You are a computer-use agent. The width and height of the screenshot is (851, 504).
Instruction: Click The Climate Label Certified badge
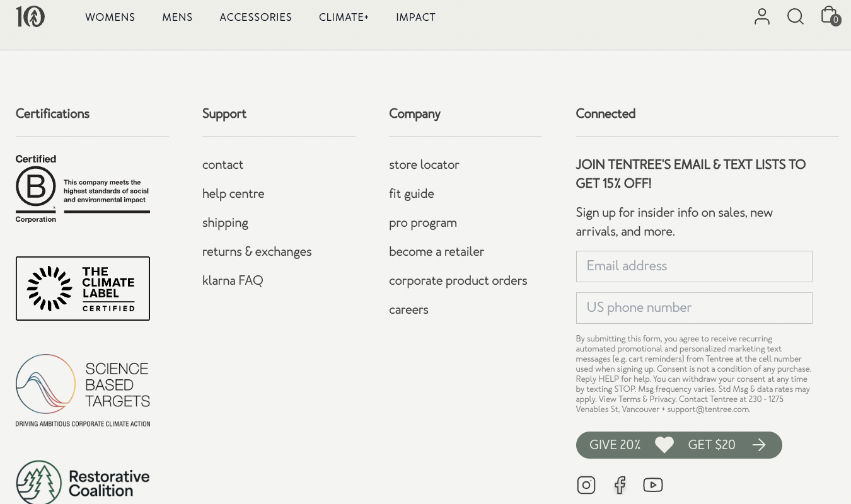[83, 289]
